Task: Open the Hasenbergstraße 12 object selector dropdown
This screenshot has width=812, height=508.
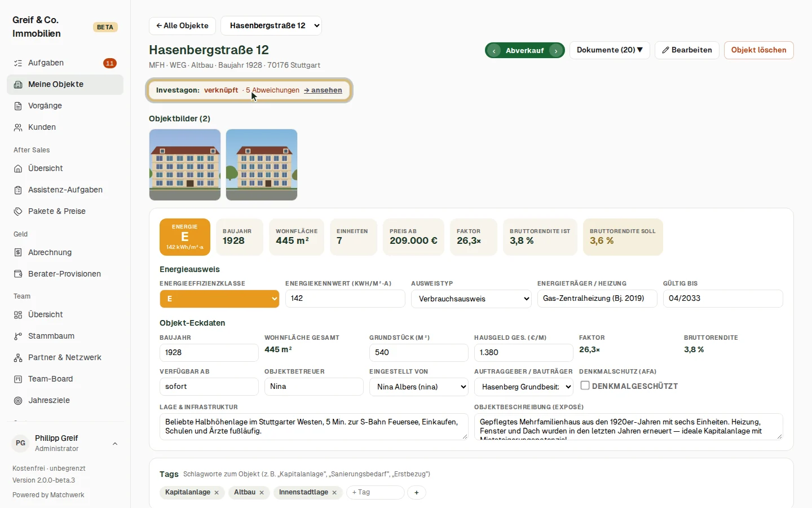Action: 271,25
